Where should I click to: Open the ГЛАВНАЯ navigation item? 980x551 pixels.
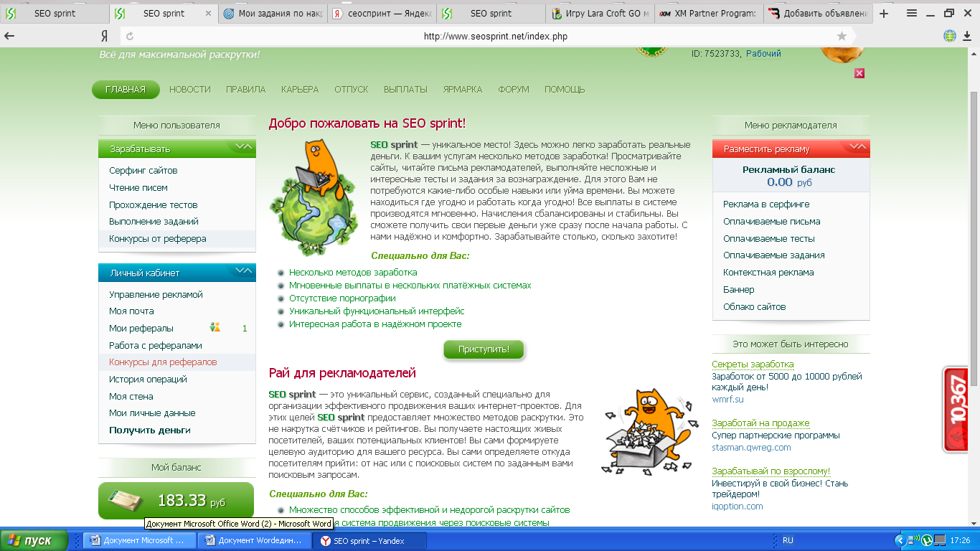pyautogui.click(x=126, y=90)
